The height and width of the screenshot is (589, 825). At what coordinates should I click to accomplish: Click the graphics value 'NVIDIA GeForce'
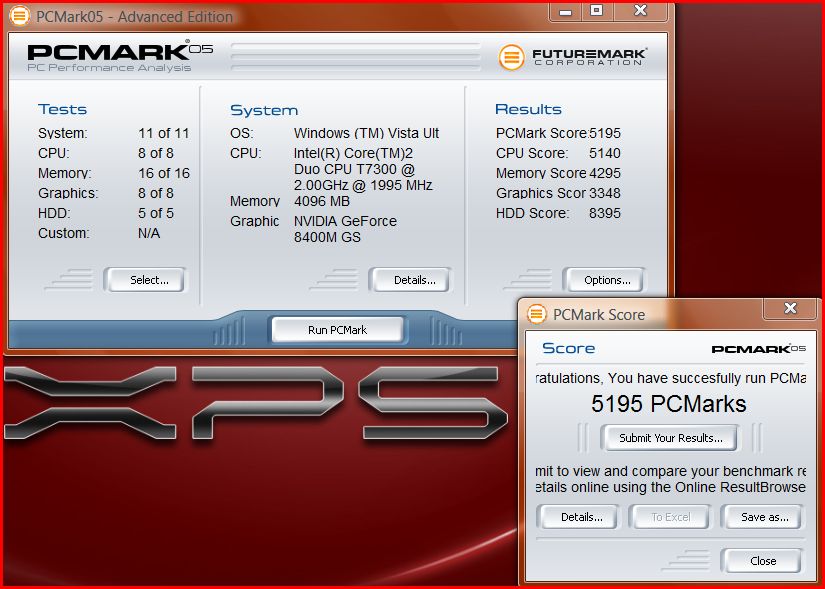345,221
